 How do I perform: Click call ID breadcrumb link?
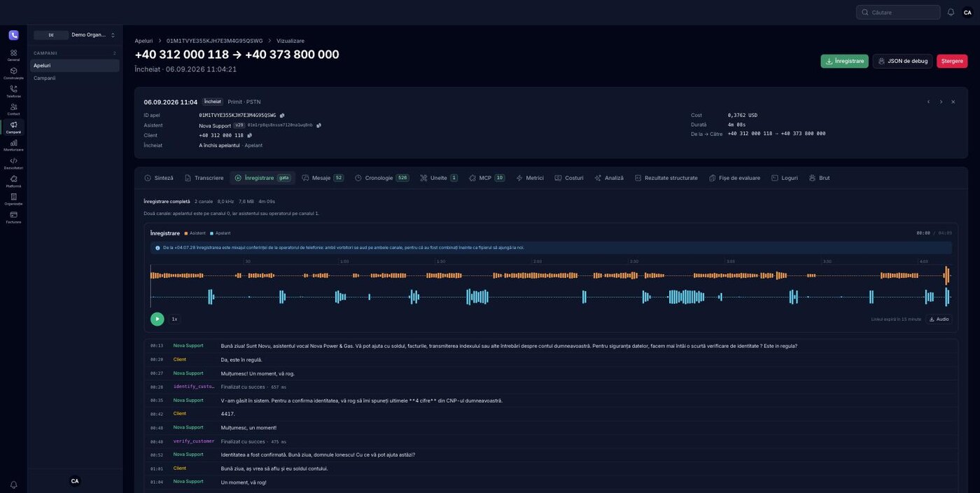click(x=214, y=41)
